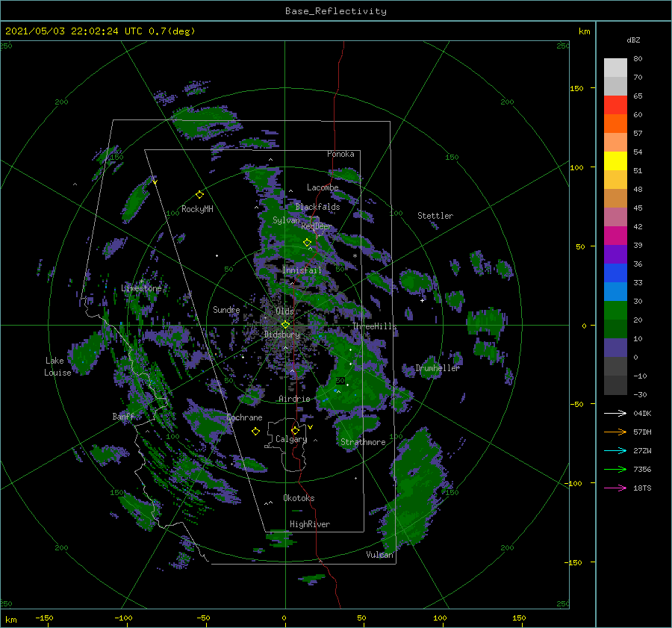Pick the blue 36 dBZ legend swatch

(615, 273)
